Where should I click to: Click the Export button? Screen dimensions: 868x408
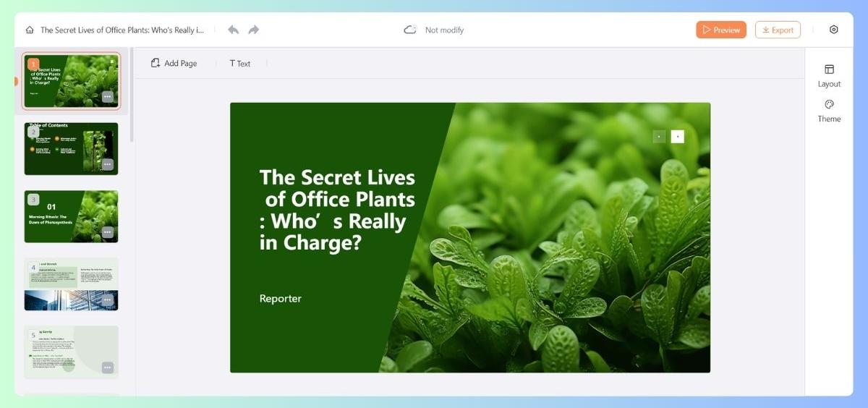777,30
